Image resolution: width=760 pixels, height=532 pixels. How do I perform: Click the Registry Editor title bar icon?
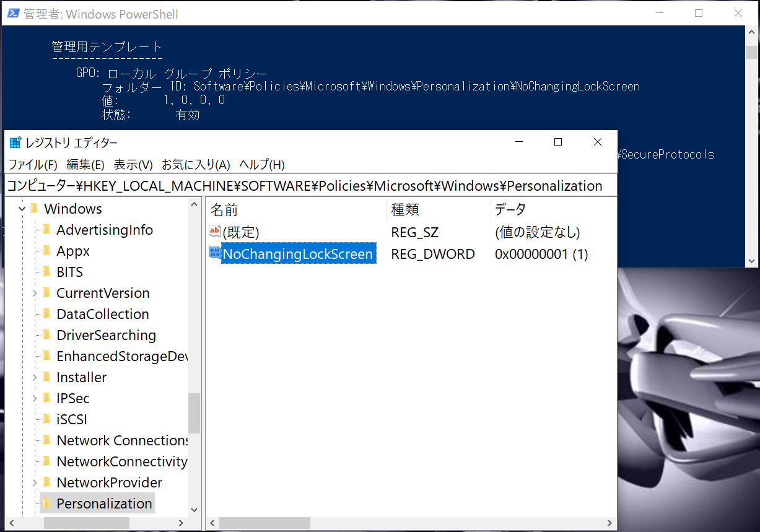[15, 142]
